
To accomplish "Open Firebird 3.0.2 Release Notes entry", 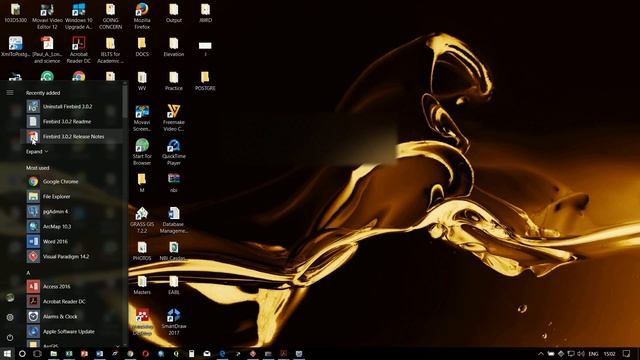I will [x=72, y=137].
